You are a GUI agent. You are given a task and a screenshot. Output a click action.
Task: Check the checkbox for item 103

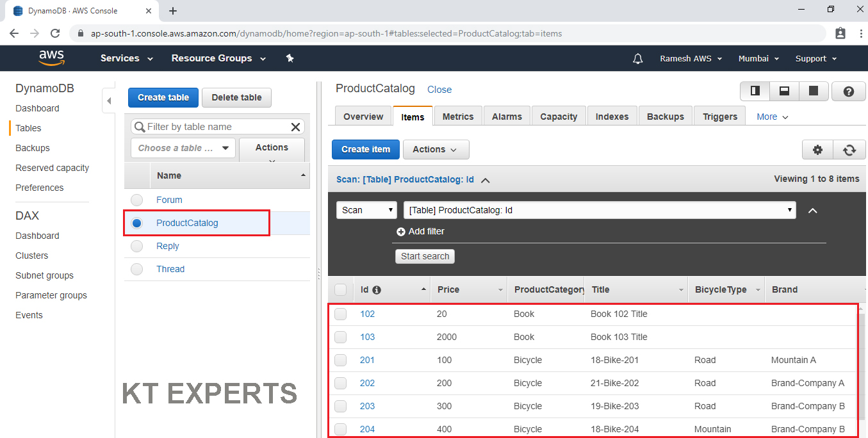click(x=340, y=337)
